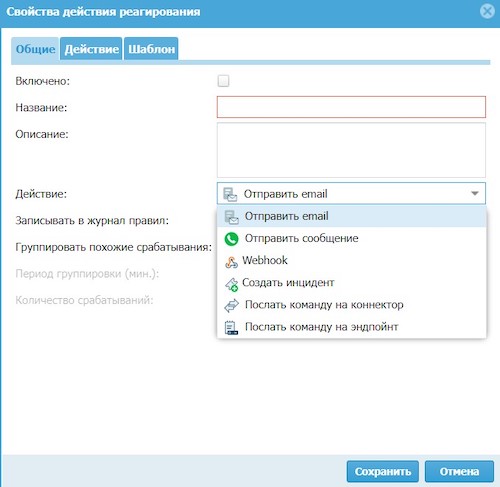Click the Сохранить button

(x=383, y=471)
